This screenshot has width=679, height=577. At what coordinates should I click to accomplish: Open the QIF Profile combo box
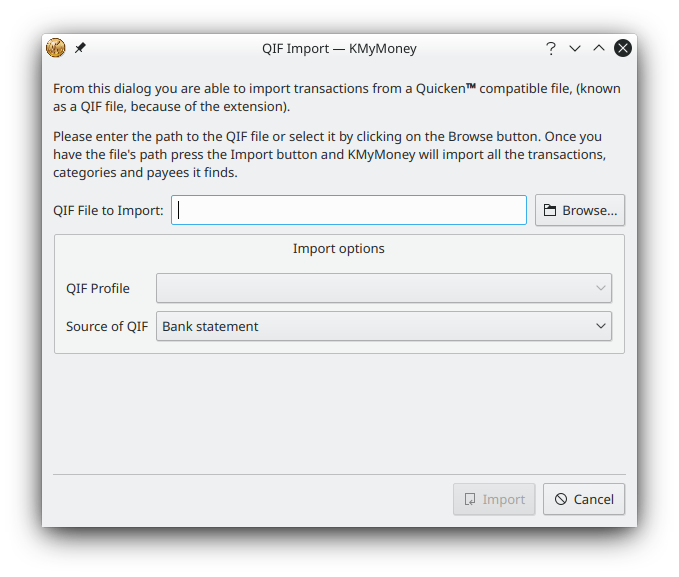(x=370, y=288)
